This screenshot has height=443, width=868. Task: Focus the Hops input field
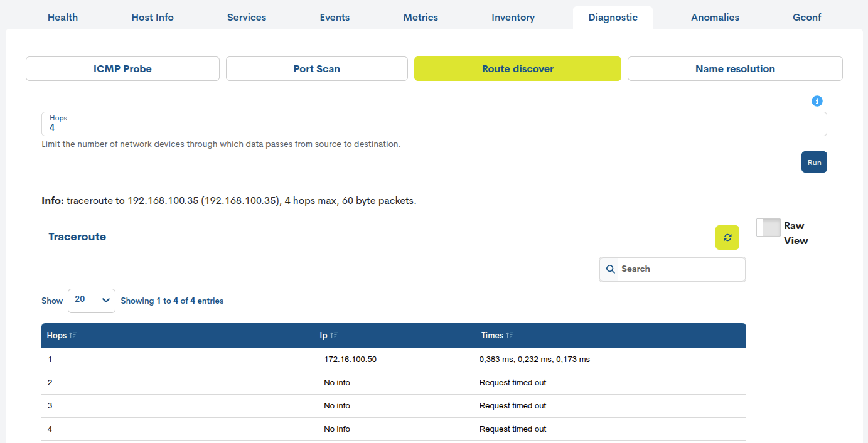434,124
